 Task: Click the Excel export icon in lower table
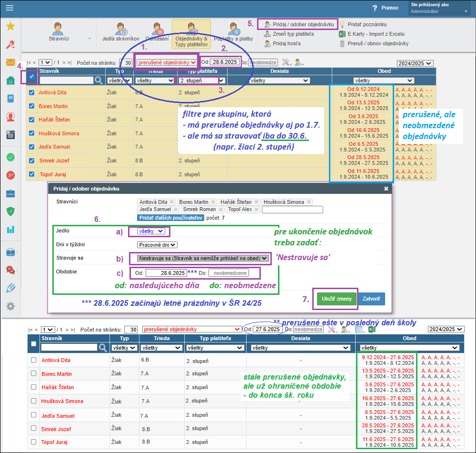pyautogui.click(x=372, y=329)
